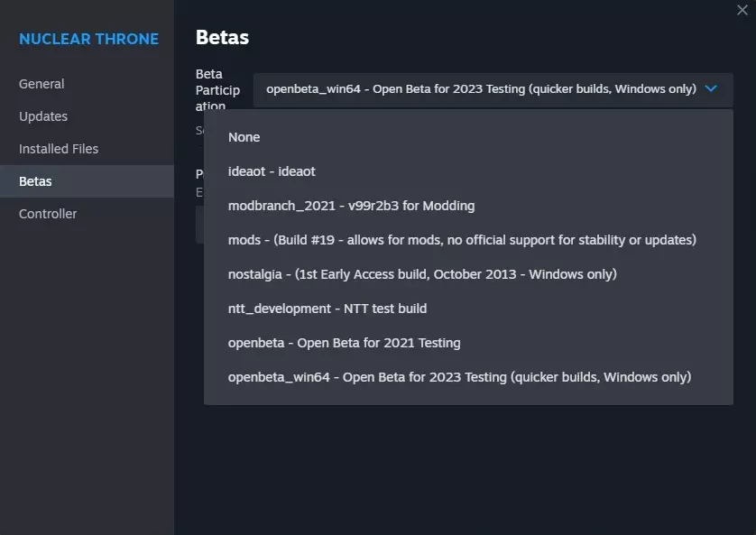
Task: Choose openbeta for 2021 Testing
Action: point(345,343)
